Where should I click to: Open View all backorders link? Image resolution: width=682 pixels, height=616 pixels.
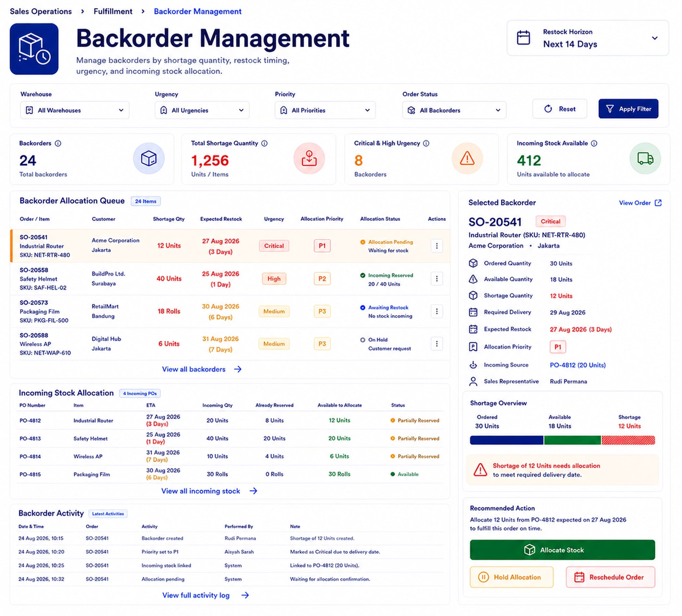point(202,369)
